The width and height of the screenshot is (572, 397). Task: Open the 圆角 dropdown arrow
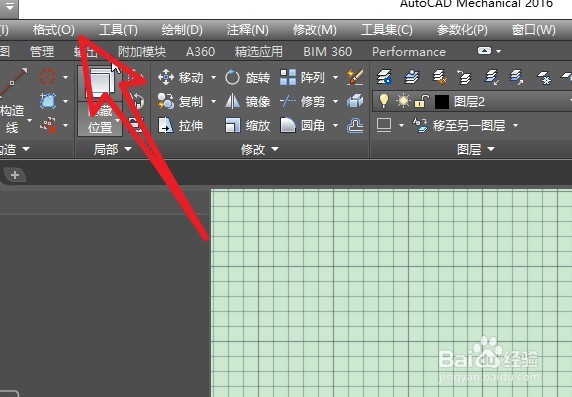tap(335, 126)
